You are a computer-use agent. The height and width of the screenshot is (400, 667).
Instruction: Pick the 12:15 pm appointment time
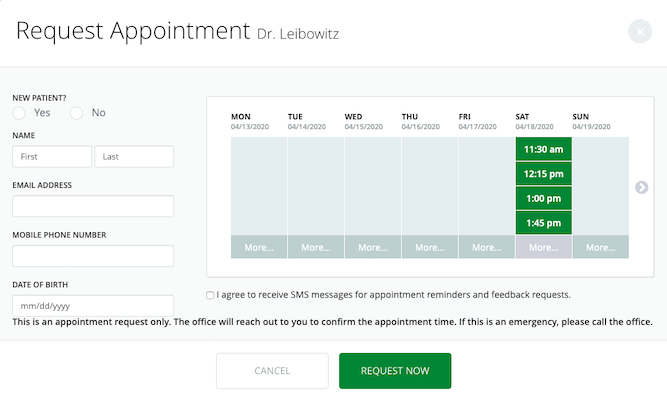[x=543, y=174]
